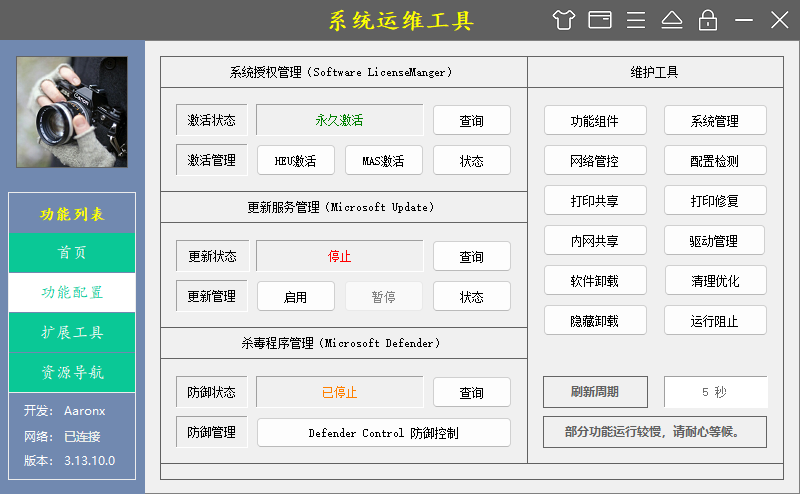Click the 维护工具 panel header
Image resolution: width=800 pixels, height=494 pixels.
point(655,72)
